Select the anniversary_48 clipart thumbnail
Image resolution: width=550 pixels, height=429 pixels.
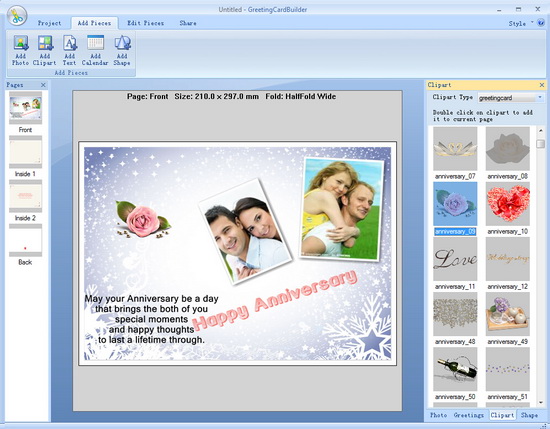pos(455,314)
